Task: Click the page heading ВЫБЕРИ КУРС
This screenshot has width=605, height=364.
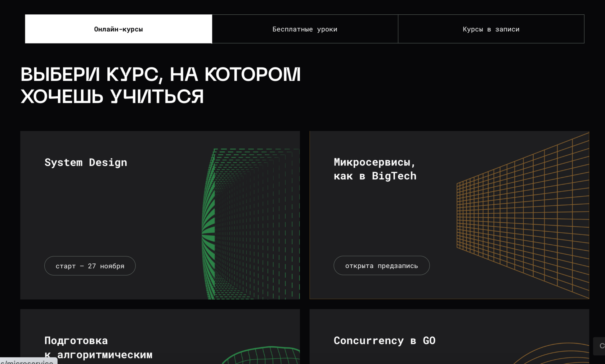Action: click(161, 85)
